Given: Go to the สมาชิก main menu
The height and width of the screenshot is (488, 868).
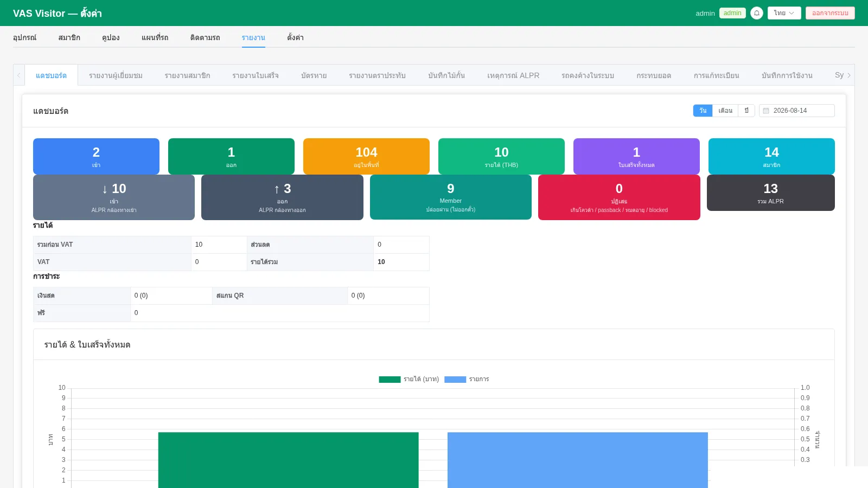Looking at the screenshot, I should 69,37.
